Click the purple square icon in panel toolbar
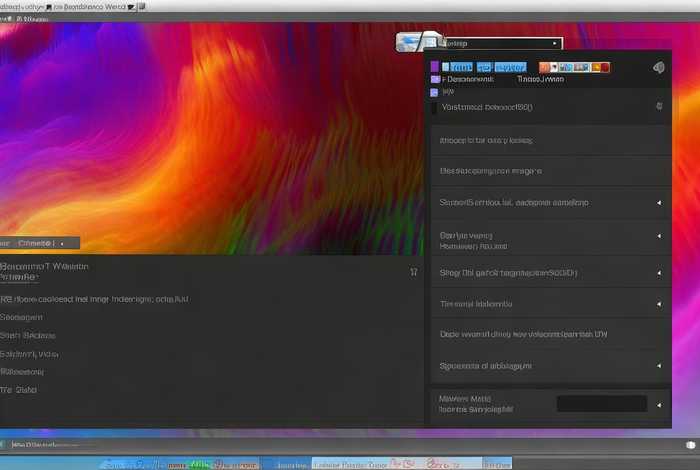This screenshot has width=700, height=470. 435,66
